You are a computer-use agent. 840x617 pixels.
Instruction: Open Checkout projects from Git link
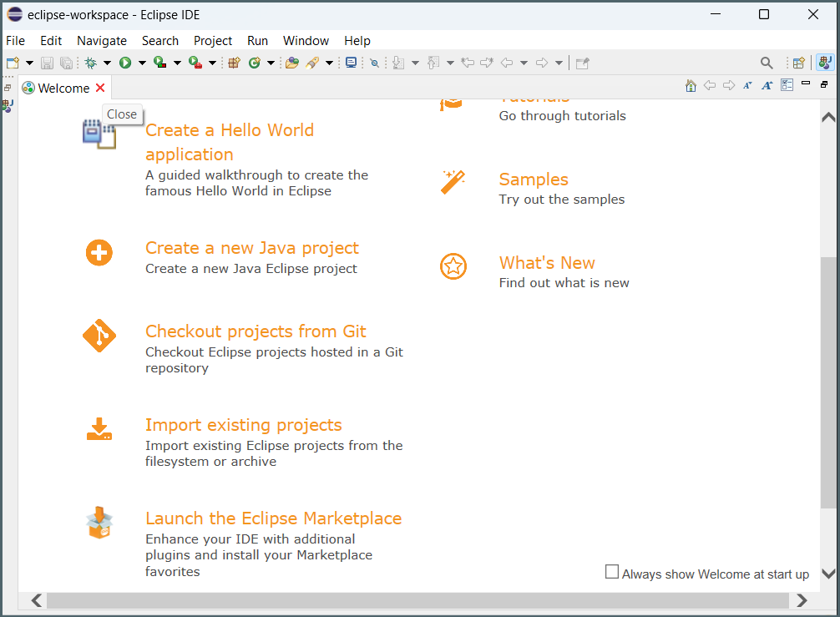tap(256, 331)
